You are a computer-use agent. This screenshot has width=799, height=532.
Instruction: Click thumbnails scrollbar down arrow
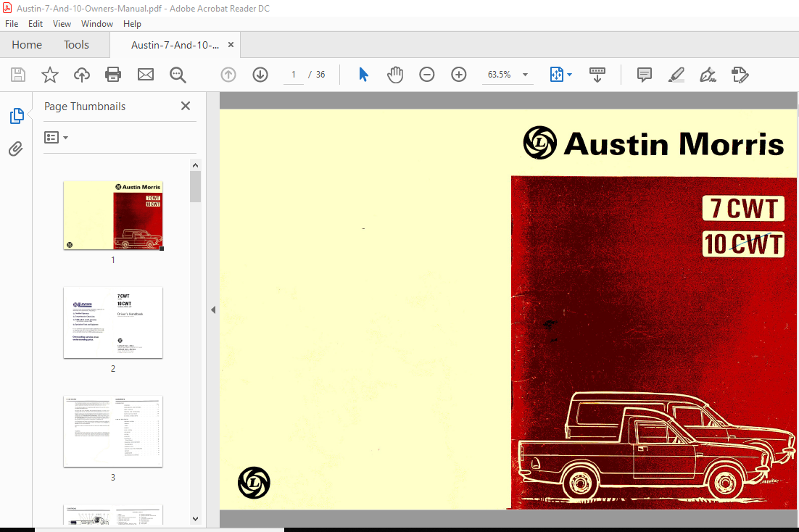tap(195, 519)
